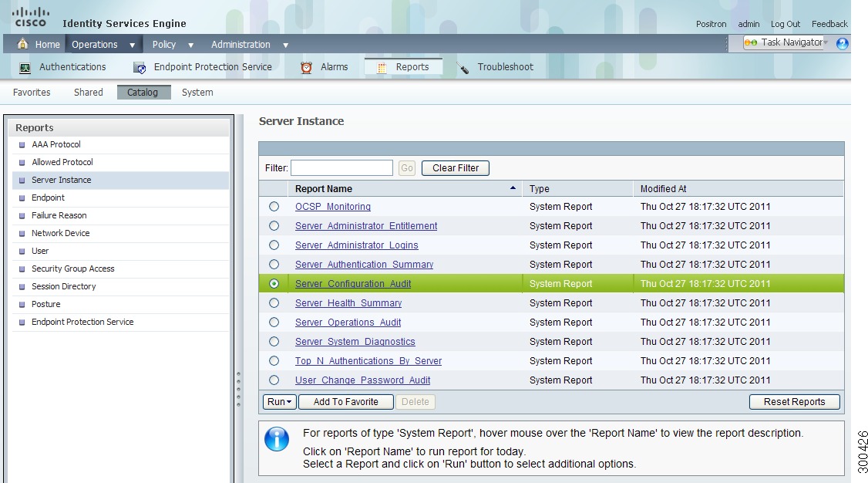This screenshot has height=483, width=868.
Task: Open the Operations menu
Action: [x=95, y=44]
